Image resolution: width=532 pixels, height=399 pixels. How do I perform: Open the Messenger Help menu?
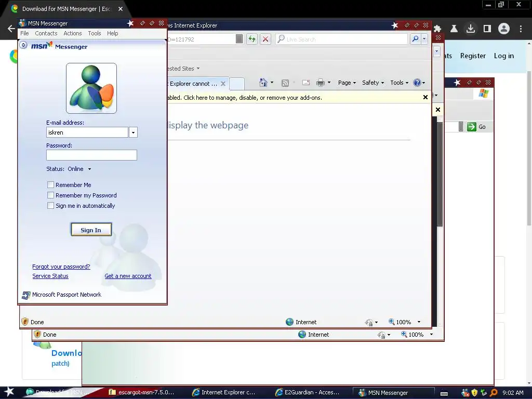pyautogui.click(x=113, y=33)
